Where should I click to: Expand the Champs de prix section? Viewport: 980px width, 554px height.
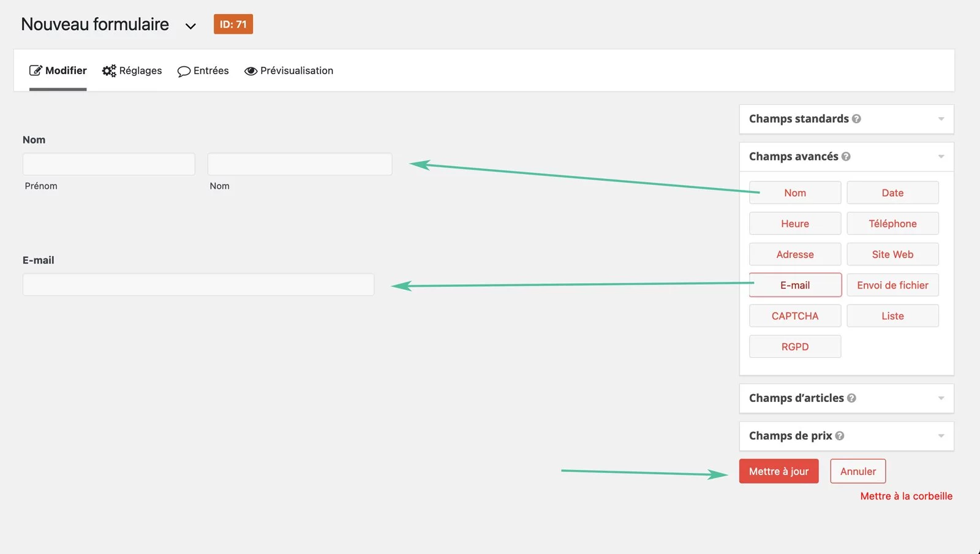941,436
